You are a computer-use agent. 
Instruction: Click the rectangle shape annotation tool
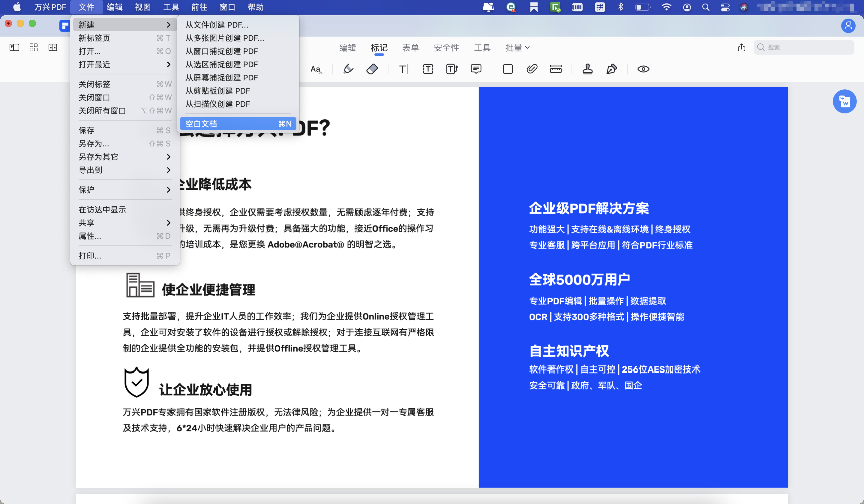[508, 69]
